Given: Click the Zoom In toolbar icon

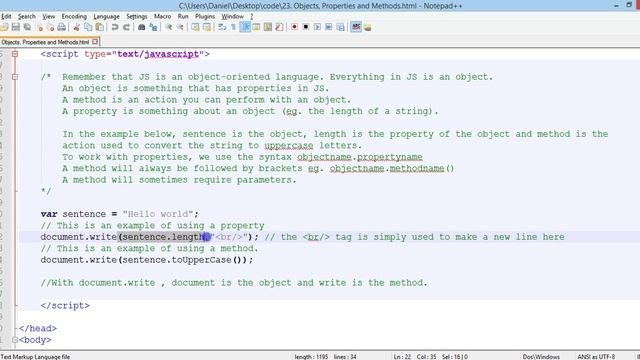Looking at the screenshot, I should pyautogui.click(x=169, y=27).
